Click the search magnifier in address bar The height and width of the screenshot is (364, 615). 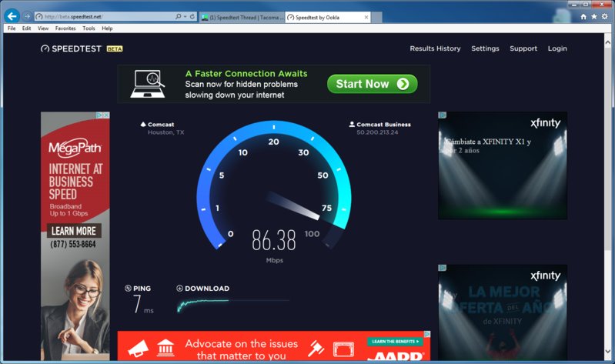(178, 16)
